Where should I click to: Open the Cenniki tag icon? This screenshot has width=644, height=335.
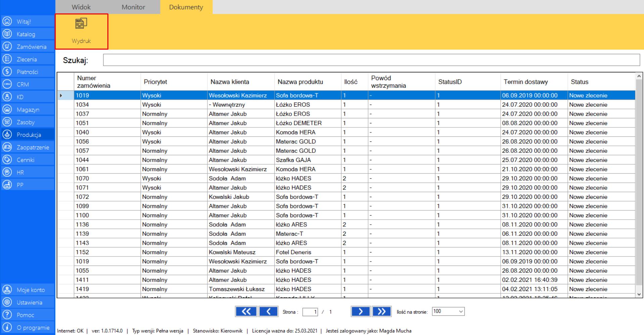(x=7, y=160)
